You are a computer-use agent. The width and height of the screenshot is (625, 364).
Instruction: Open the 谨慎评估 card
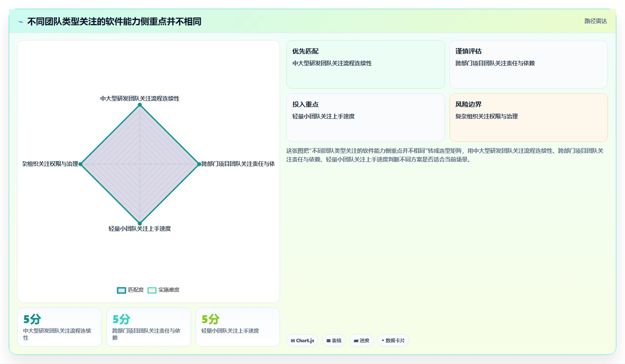(528, 64)
